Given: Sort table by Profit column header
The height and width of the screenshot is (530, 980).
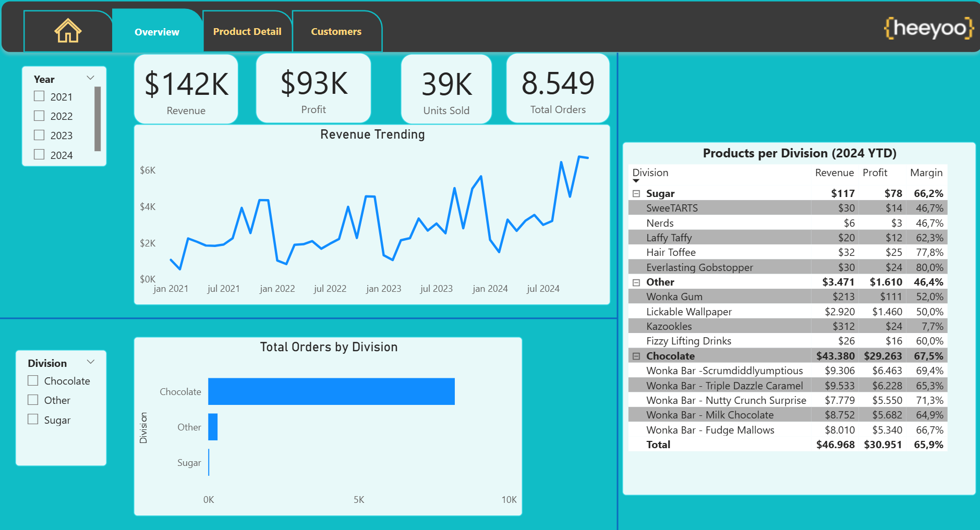Looking at the screenshot, I should [875, 172].
